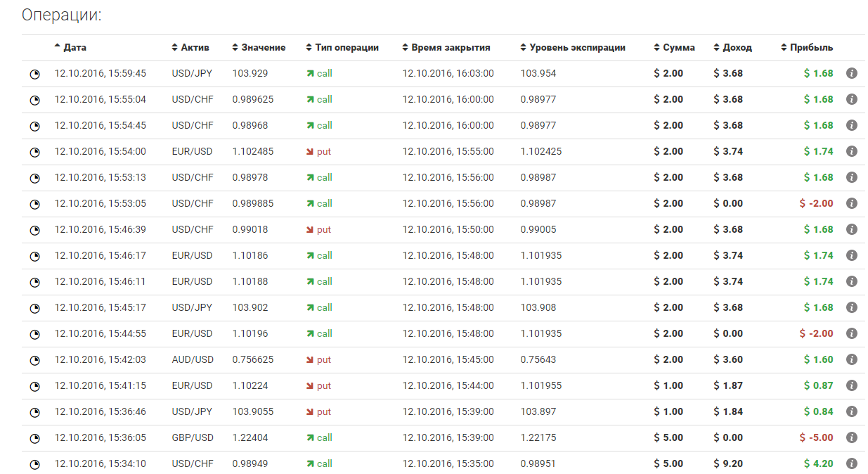Sort the table by Дата column

(74, 48)
